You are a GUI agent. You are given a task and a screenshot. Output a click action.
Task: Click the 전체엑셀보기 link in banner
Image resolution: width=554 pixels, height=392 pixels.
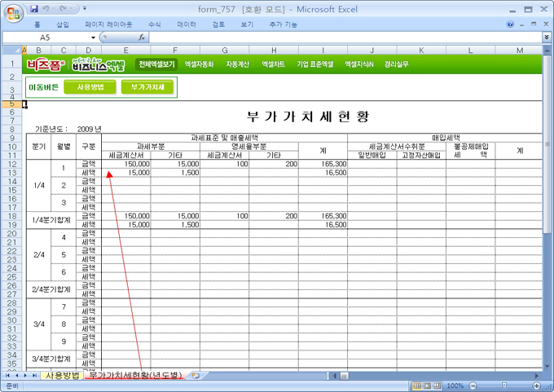click(156, 64)
